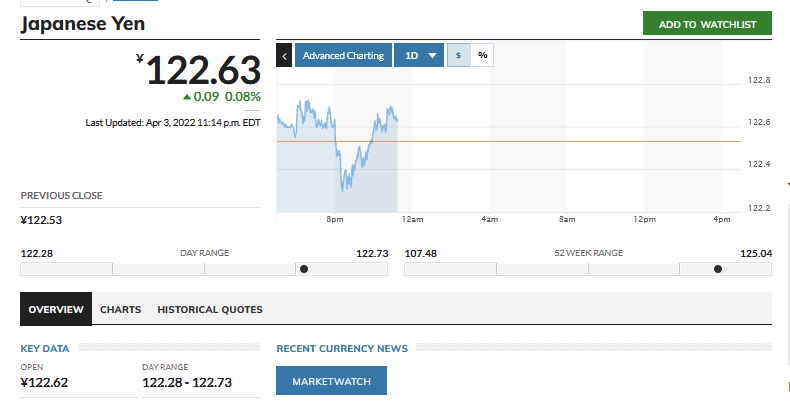
Task: Click the 8pm chart axis label
Action: [x=335, y=219]
